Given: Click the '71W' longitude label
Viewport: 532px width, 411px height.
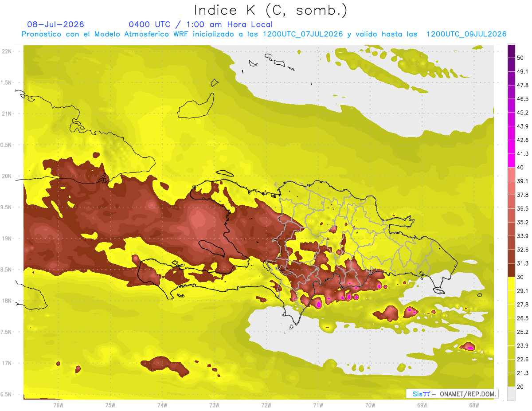Looking at the screenshot, I should 318,405.
